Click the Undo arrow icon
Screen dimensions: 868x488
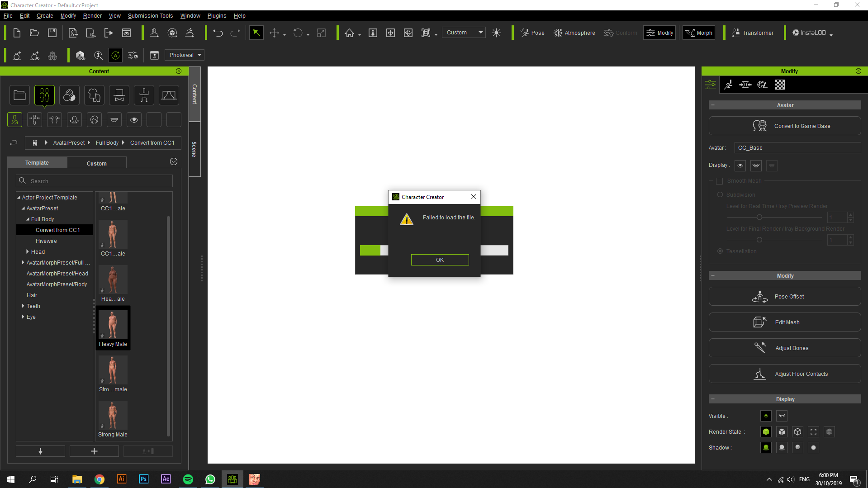[x=218, y=33]
